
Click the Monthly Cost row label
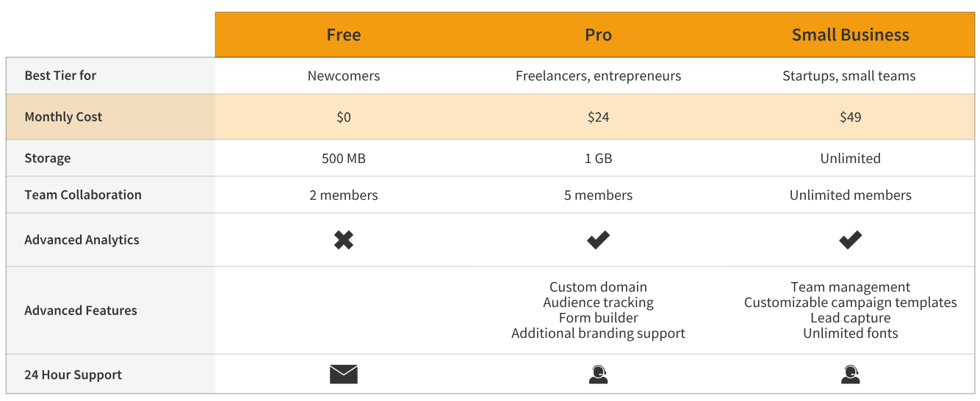63,117
